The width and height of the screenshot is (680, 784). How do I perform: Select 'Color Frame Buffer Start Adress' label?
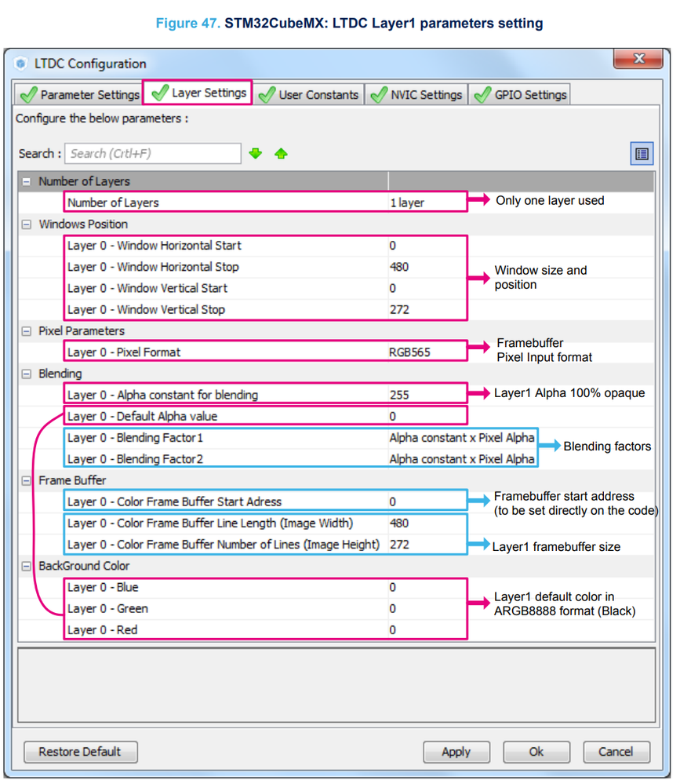(x=174, y=501)
